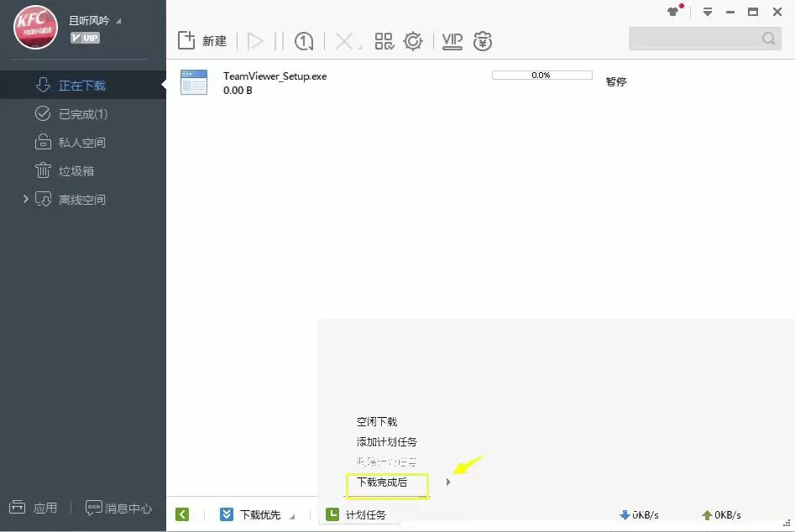Open 离线空间 in sidebar

coord(82,200)
